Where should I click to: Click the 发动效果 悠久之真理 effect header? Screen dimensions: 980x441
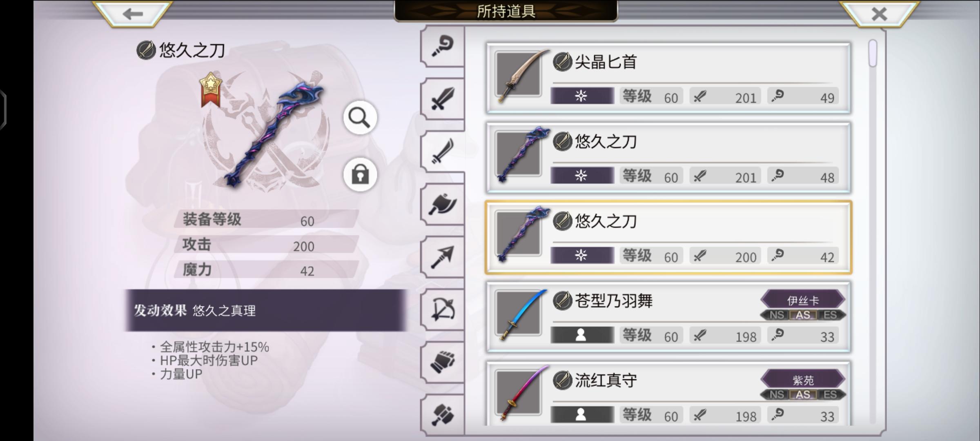click(265, 310)
